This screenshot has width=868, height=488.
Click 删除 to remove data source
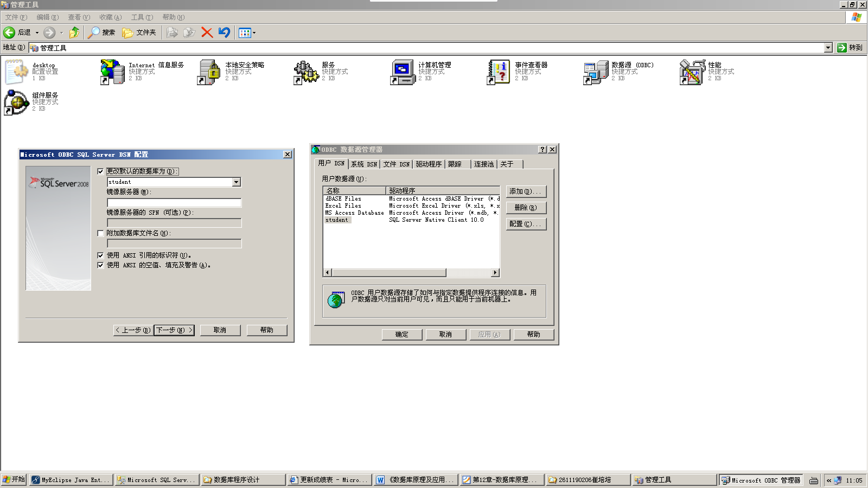click(526, 208)
